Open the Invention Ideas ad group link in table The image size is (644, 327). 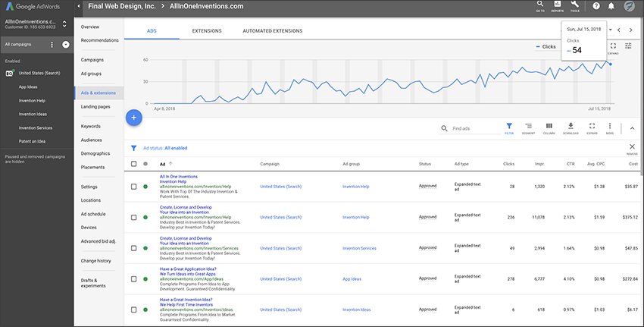[x=357, y=310]
